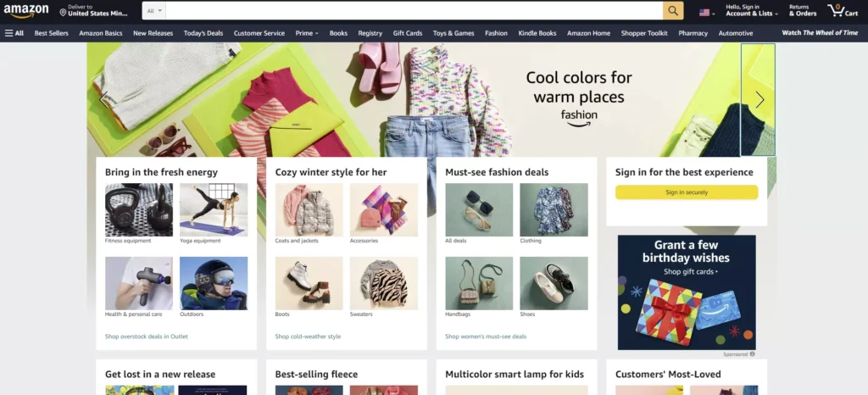Click Shop women's must-see deals link
The height and width of the screenshot is (395, 868).
tap(486, 337)
